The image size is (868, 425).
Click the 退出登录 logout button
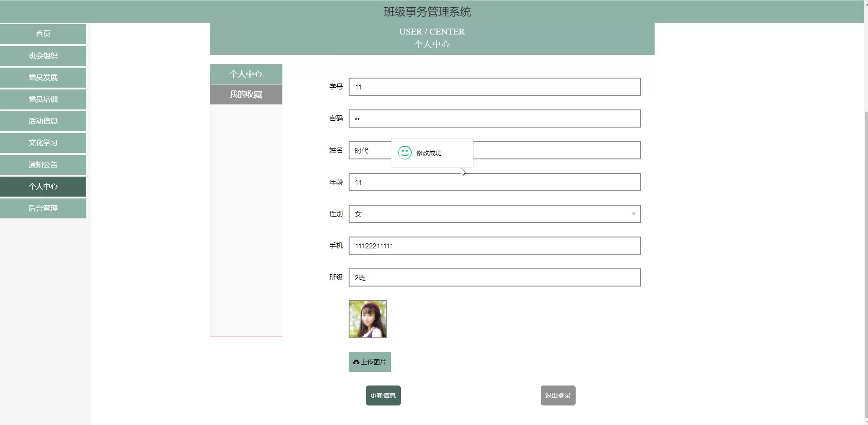[558, 395]
